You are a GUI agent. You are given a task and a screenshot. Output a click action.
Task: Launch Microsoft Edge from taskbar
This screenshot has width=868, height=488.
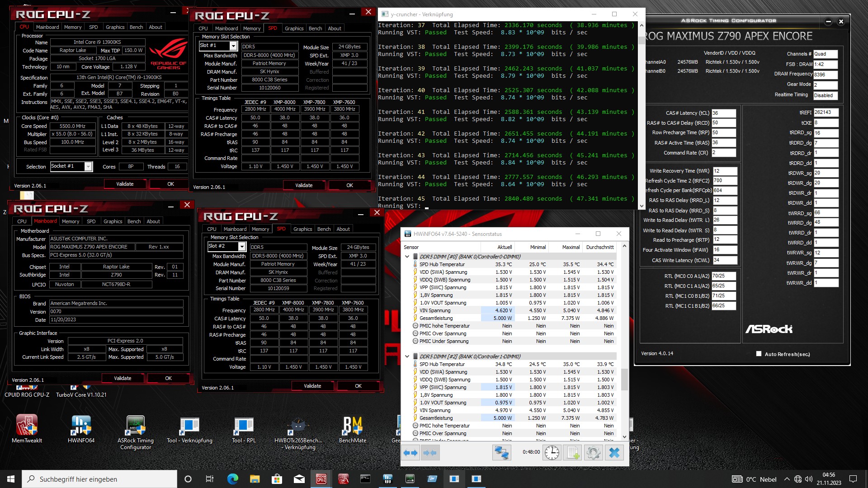pyautogui.click(x=232, y=479)
